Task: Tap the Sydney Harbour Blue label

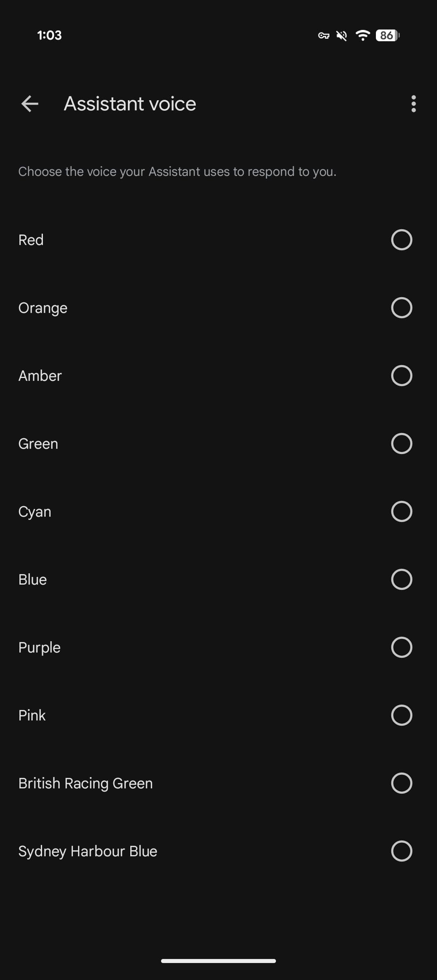Action: coord(88,851)
